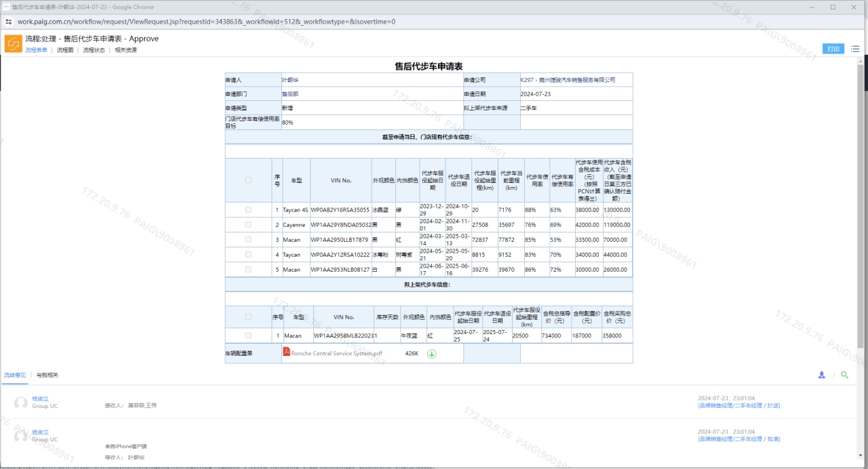Select the 流转意见 tab
The image size is (868, 469).
tap(15, 375)
